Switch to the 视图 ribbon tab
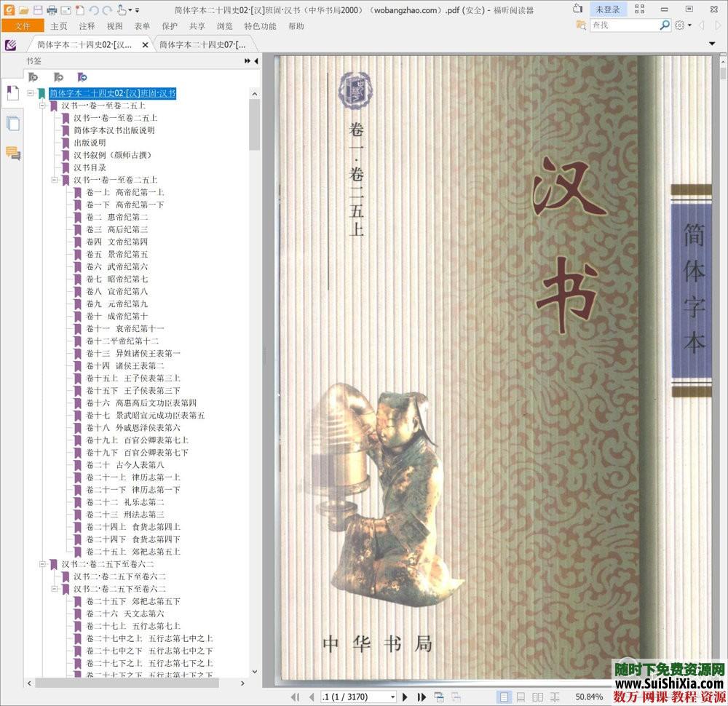 click(x=114, y=25)
